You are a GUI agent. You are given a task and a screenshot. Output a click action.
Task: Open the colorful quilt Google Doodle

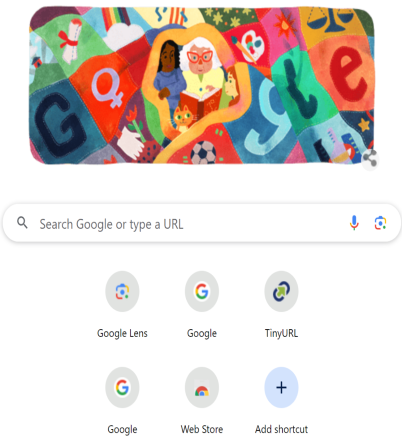[x=202, y=86]
